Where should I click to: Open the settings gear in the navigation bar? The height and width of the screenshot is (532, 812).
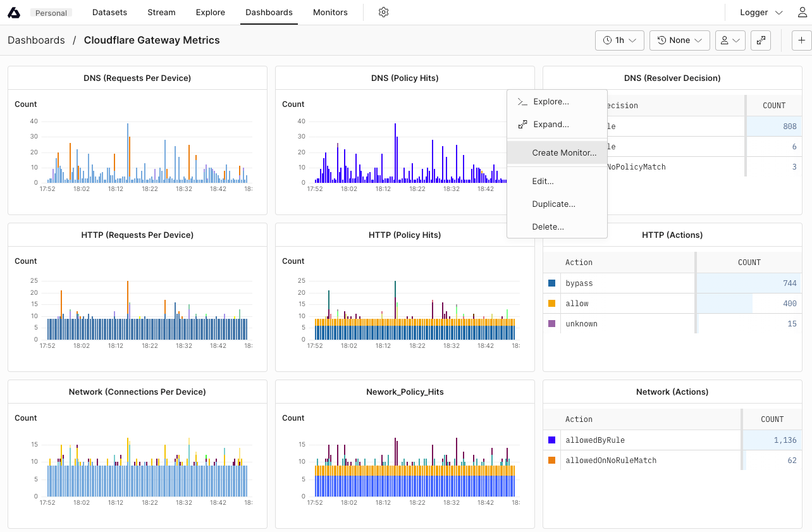click(x=383, y=12)
